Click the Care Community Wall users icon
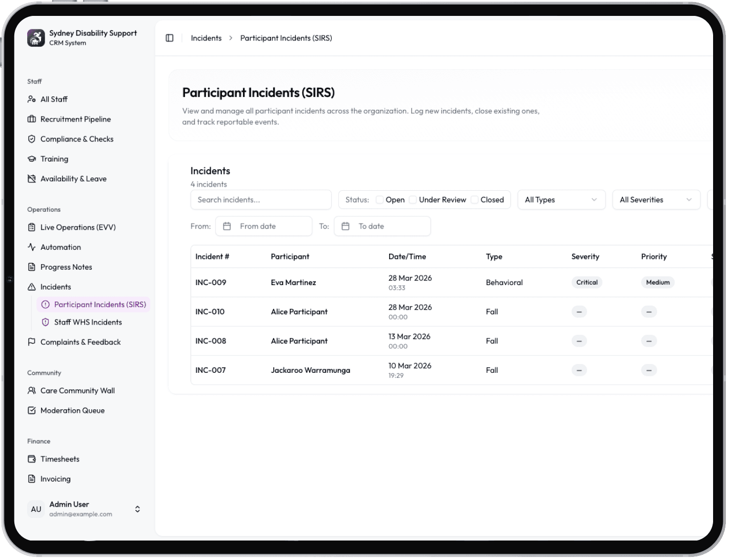Viewport: 730px width, 560px height. [32, 391]
